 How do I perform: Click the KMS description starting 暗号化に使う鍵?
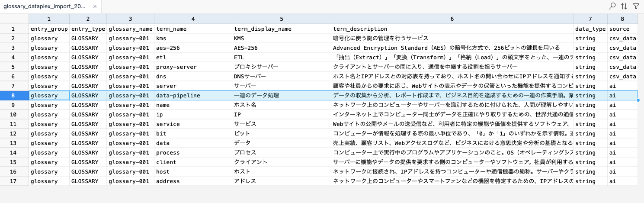452,39
